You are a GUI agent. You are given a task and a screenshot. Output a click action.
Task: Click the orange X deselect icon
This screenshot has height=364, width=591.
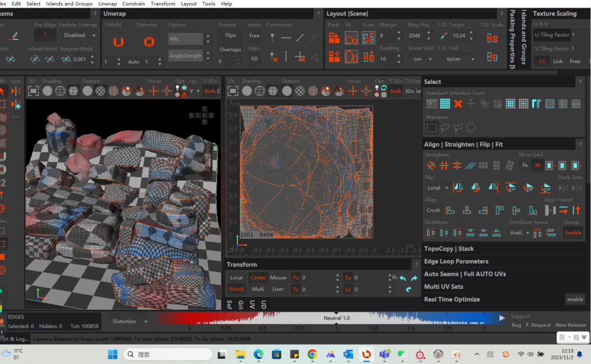[458, 104]
